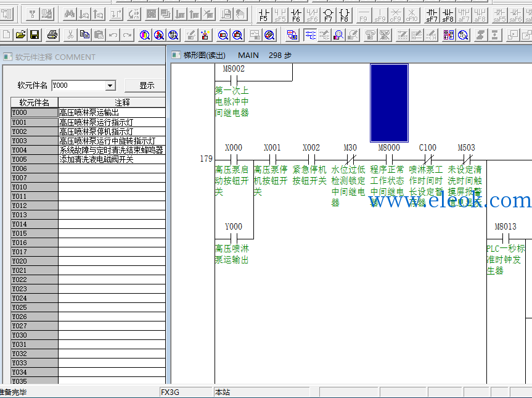
Task: Click the vertical line sF9 toolbar icon
Action: click(x=380, y=15)
